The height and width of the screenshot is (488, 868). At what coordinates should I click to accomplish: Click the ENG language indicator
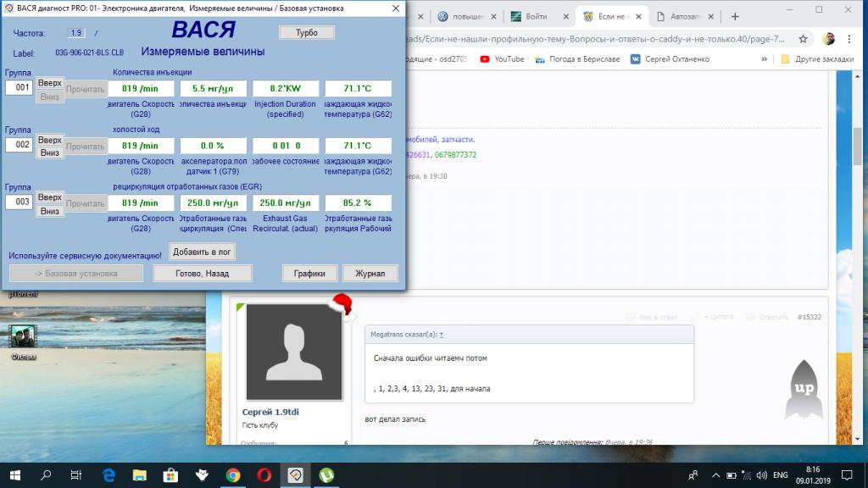tap(781, 475)
